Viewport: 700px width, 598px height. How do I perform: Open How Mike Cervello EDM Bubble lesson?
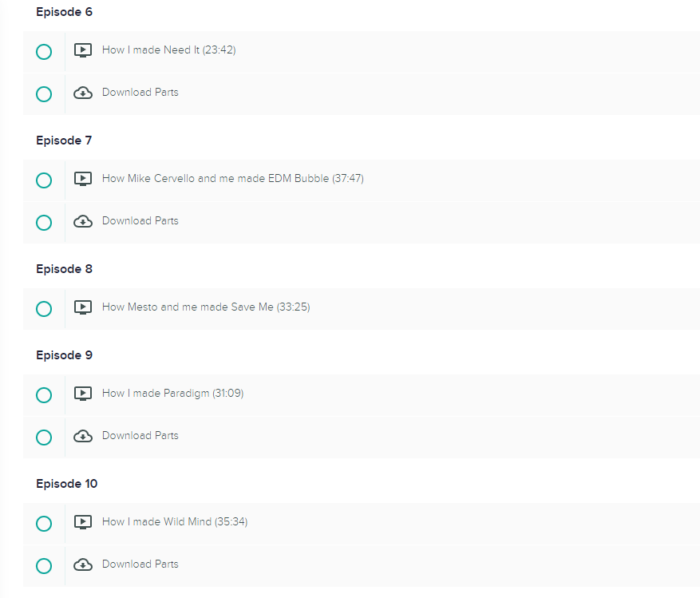[232, 178]
